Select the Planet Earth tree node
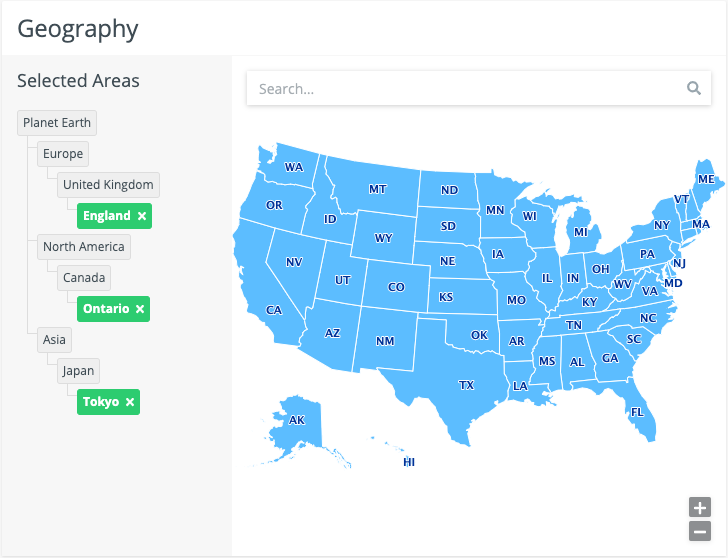Viewport: 728px width, 558px height. 57,123
